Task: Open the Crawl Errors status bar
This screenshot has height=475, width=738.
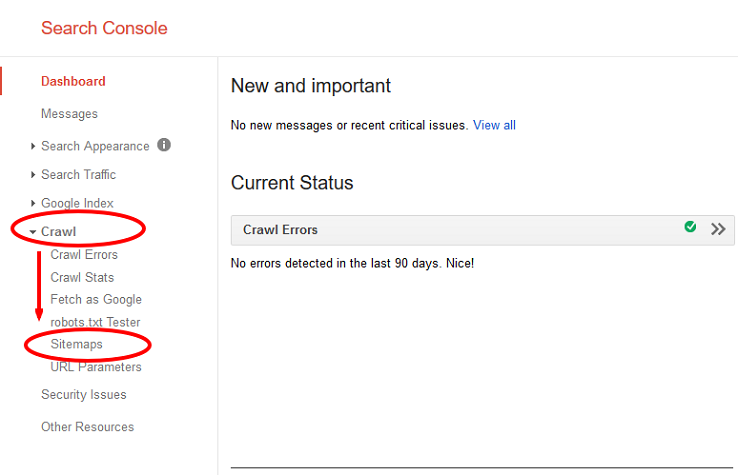Action: coord(482,230)
